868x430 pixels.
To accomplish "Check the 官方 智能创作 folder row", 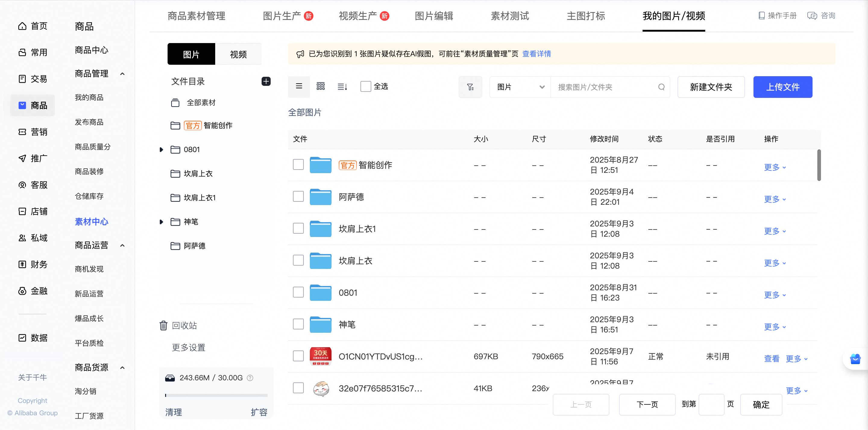I will point(298,165).
